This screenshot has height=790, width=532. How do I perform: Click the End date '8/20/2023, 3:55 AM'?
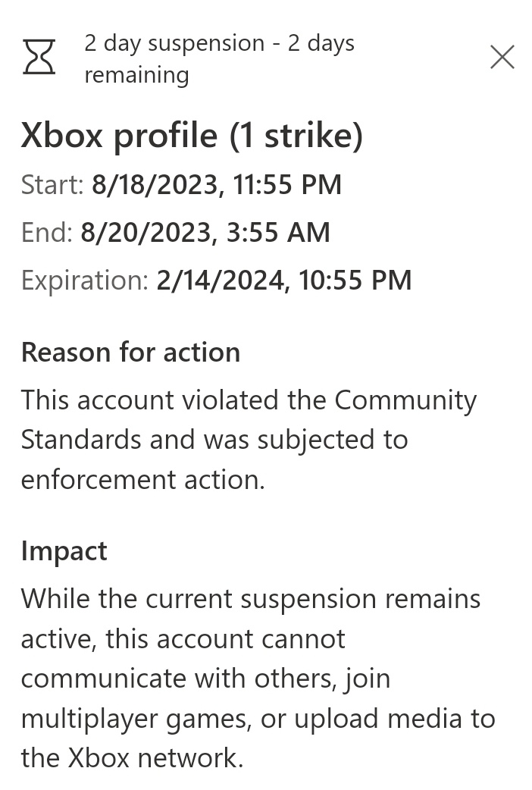pos(205,232)
